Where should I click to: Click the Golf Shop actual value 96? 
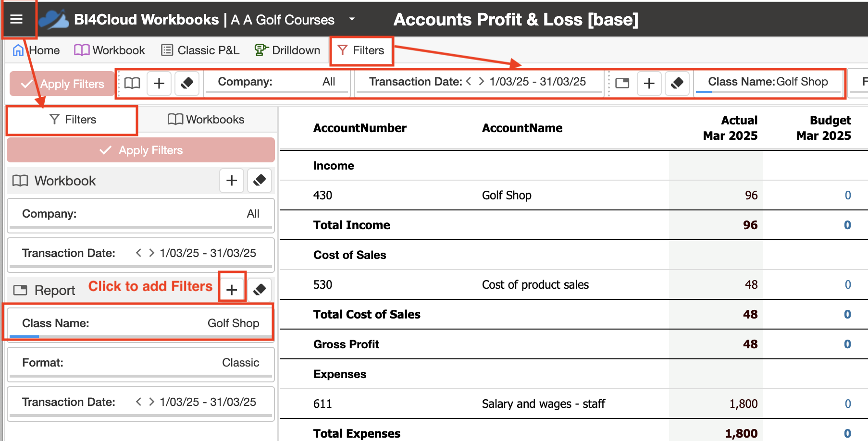[x=751, y=196]
